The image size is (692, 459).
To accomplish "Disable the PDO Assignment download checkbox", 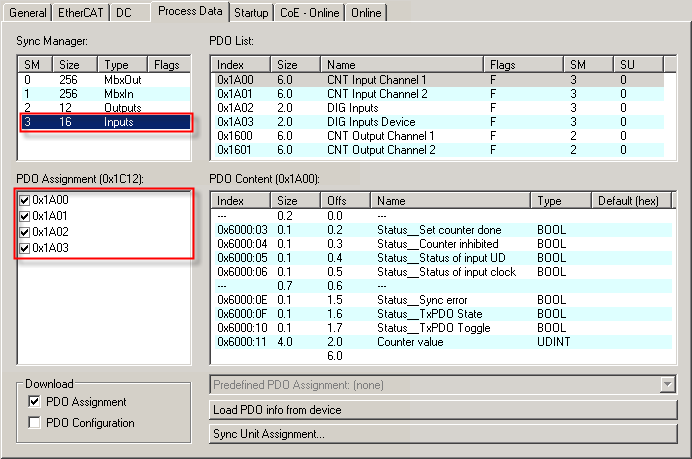I will click(34, 402).
